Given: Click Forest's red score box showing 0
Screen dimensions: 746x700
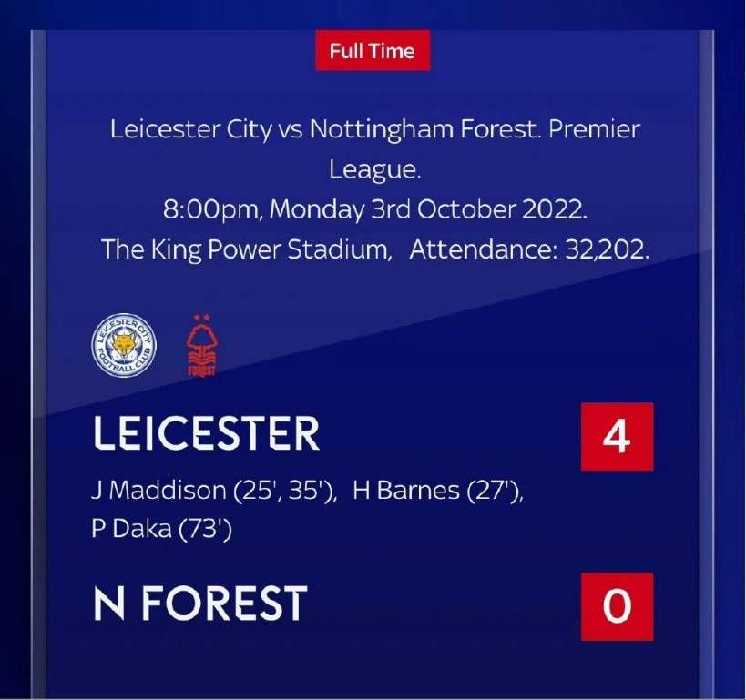Looking at the screenshot, I should [x=617, y=606].
